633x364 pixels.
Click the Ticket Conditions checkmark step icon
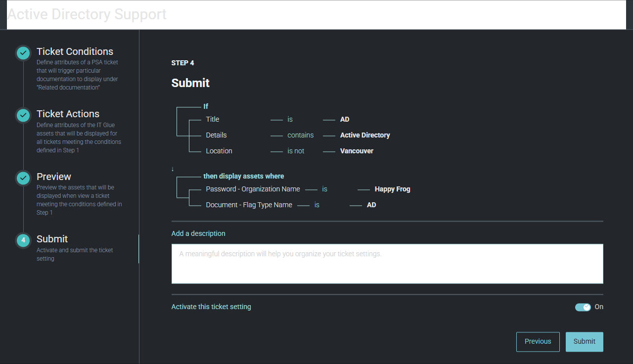click(23, 53)
